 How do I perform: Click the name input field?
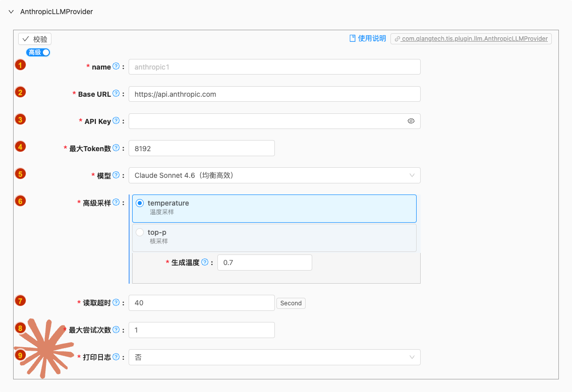click(274, 67)
